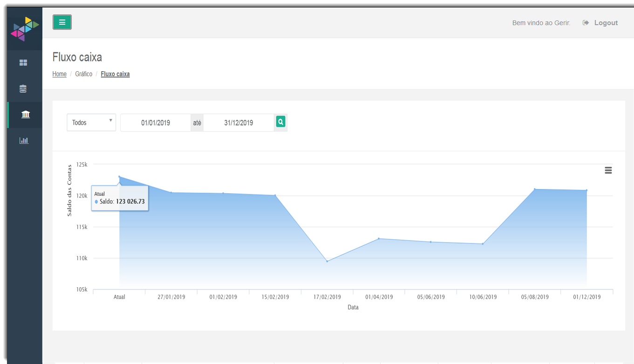
Task: Click the 05/06/2019 x-axis label
Action: [431, 297]
